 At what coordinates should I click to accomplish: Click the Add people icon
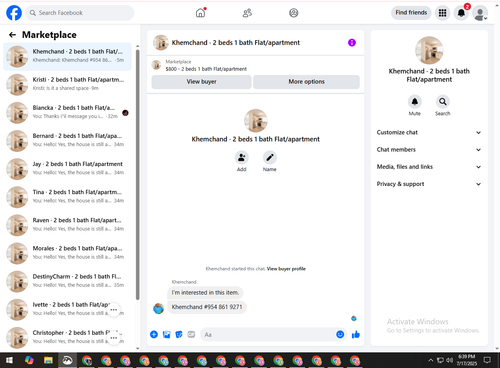pos(241,157)
